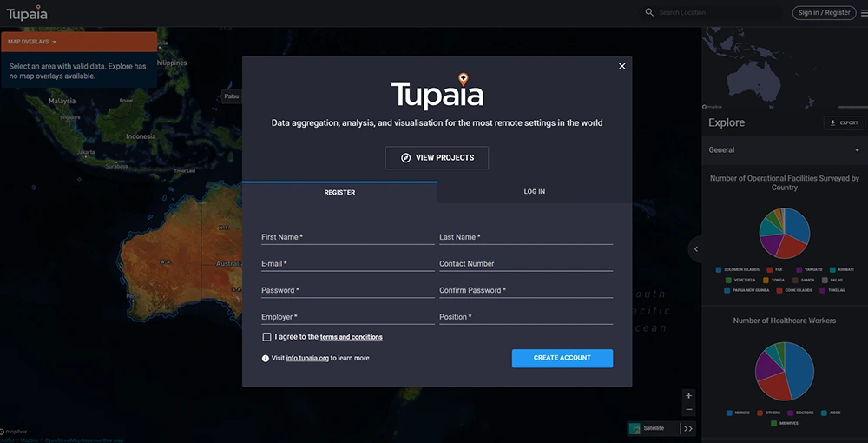Focus the E-mail field
The image size is (868, 443).
point(348,263)
